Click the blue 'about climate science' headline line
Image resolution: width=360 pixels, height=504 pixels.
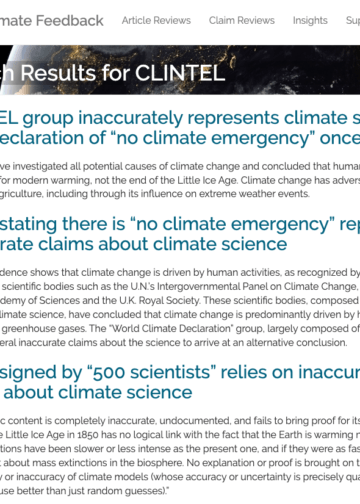(97, 392)
